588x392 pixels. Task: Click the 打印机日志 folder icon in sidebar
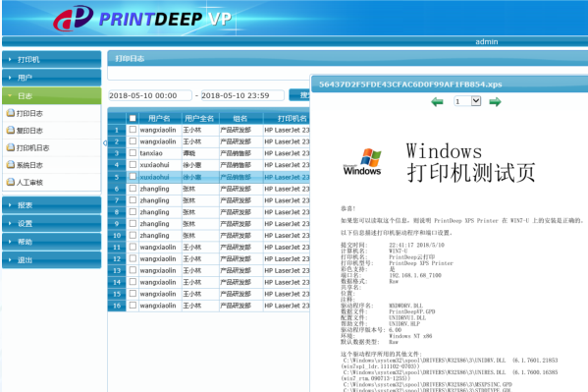tap(11, 147)
